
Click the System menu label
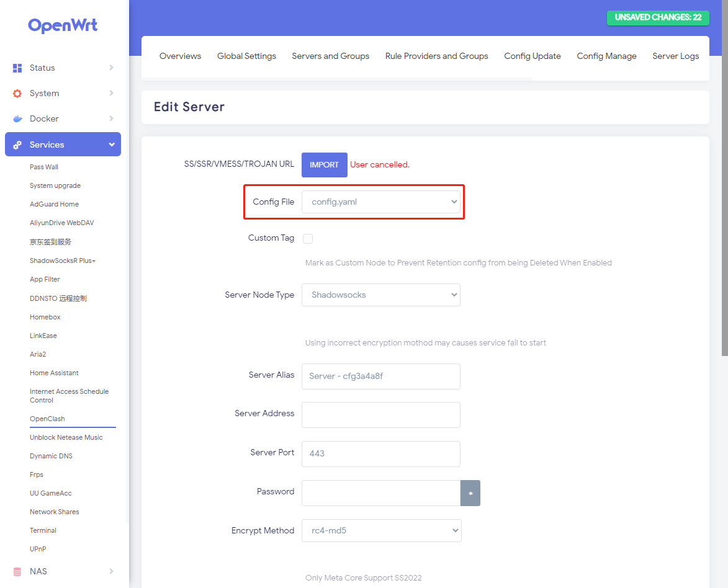(45, 93)
